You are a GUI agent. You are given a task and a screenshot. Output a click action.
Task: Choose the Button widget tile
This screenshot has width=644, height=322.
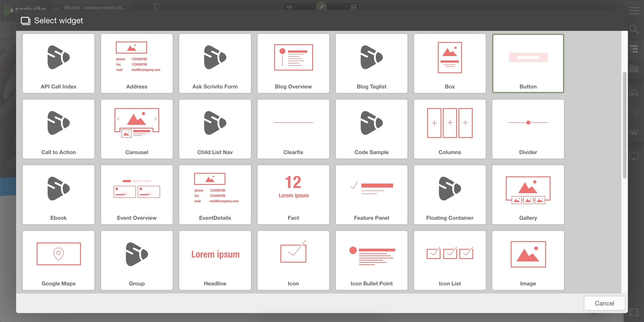(x=528, y=63)
